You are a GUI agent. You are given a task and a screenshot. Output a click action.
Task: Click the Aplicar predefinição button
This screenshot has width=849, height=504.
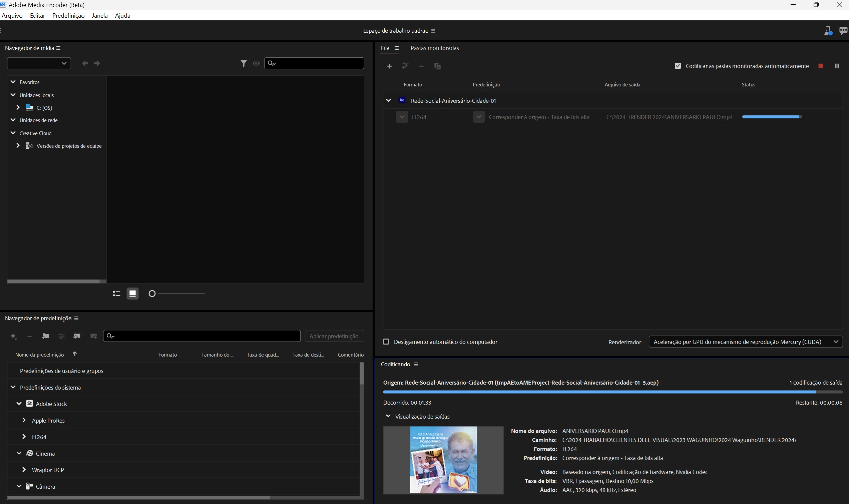pos(334,336)
